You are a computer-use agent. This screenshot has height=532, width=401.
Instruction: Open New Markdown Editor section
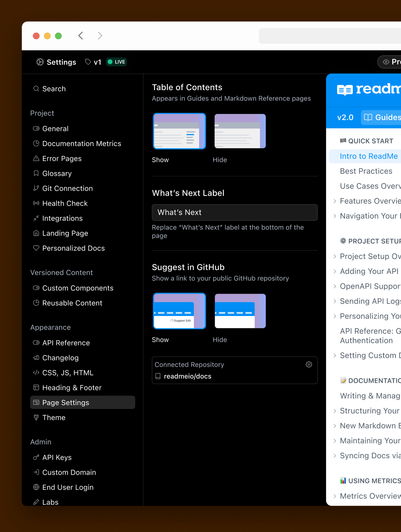(x=370, y=426)
